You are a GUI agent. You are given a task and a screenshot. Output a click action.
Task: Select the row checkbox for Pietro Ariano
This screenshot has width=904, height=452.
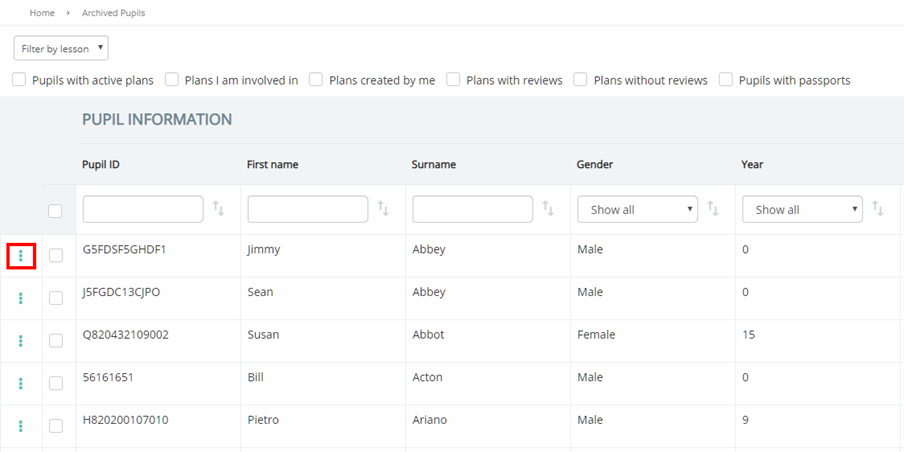[x=56, y=426]
